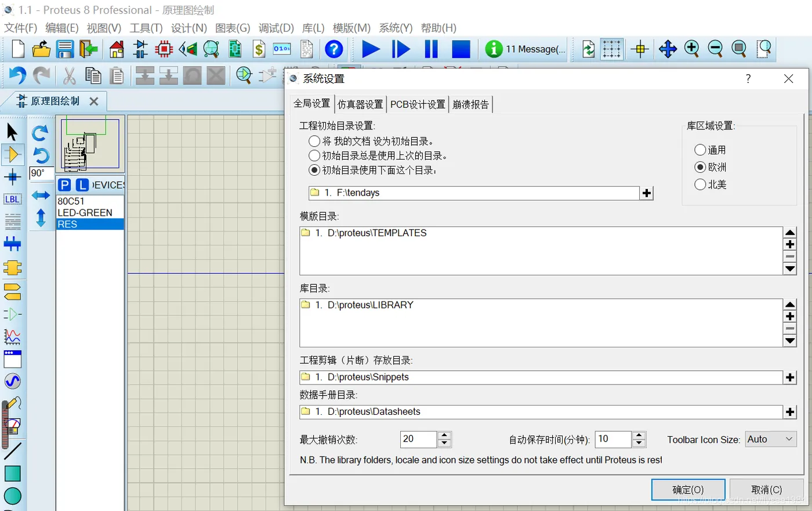Zoom out using magnifier minus icon
This screenshot has width=812, height=511.
pyautogui.click(x=715, y=49)
